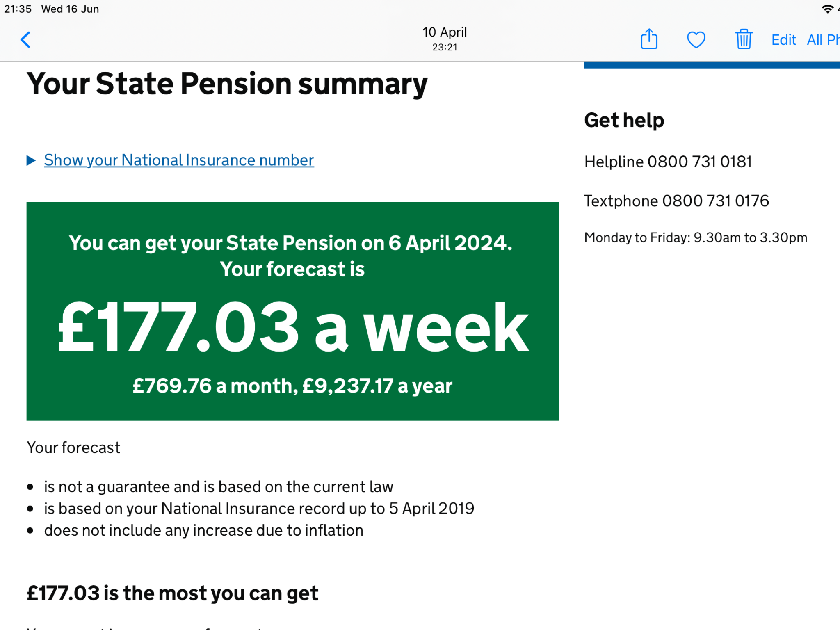Open the share sheet icon

coord(649,39)
